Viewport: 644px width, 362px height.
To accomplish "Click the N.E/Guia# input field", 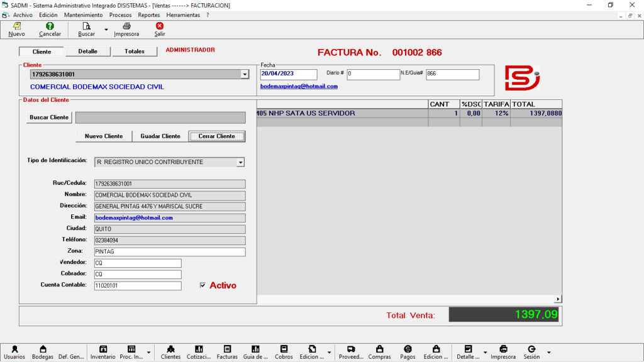I will click(x=452, y=74).
